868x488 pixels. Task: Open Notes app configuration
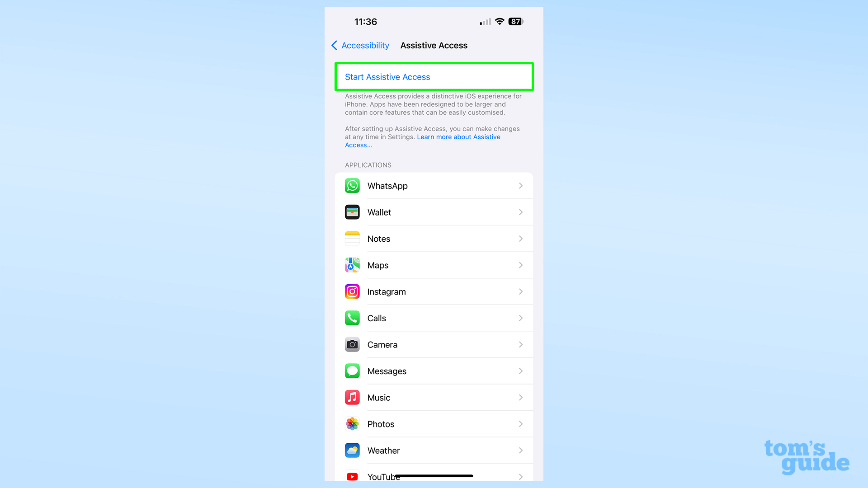434,238
